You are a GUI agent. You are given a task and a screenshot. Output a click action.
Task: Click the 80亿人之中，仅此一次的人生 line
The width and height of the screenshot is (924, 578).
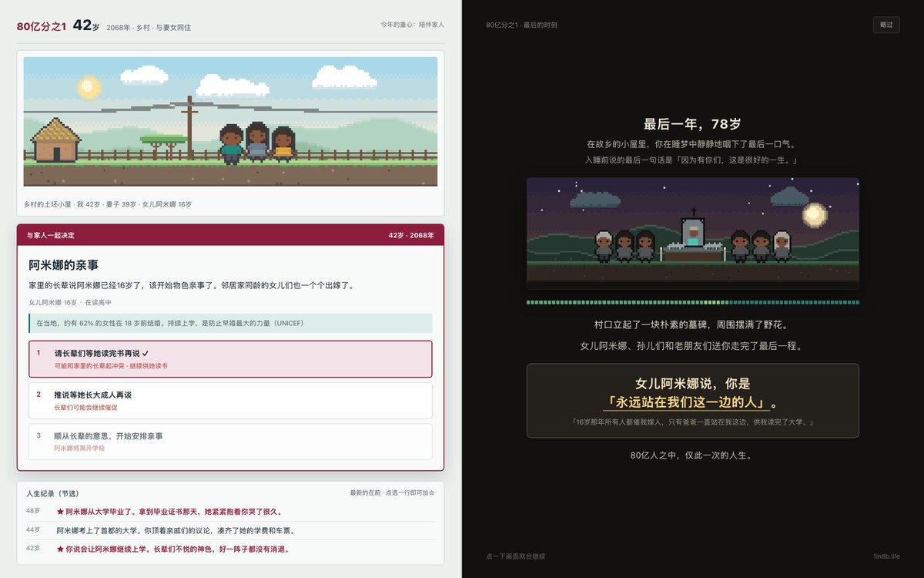[691, 455]
